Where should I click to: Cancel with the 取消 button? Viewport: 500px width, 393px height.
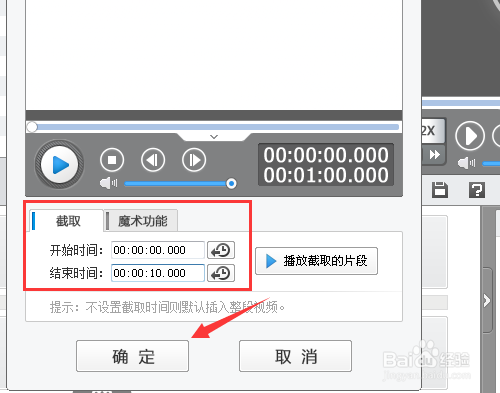295,356
